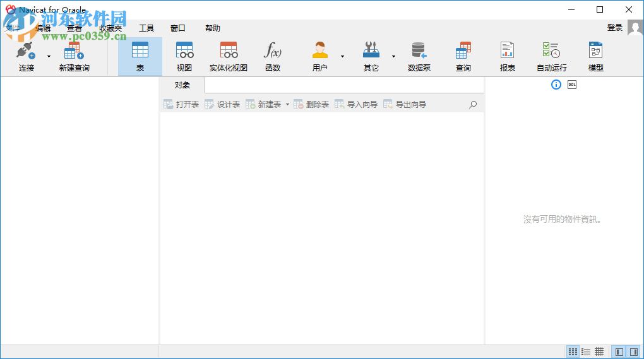Click New Table (新建表) button
Viewport: 644px width, 359px height.
pyautogui.click(x=263, y=105)
